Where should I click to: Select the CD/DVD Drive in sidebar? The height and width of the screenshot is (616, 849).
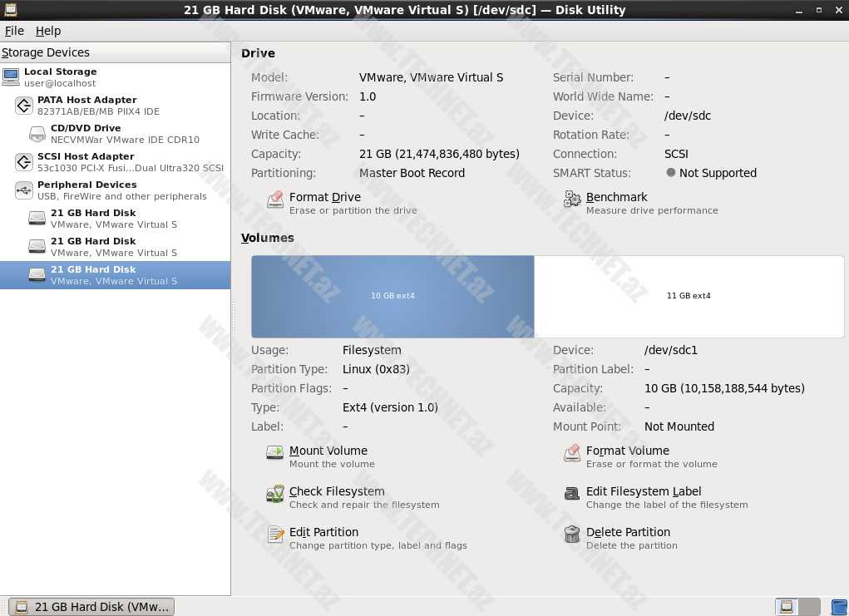pyautogui.click(x=116, y=134)
